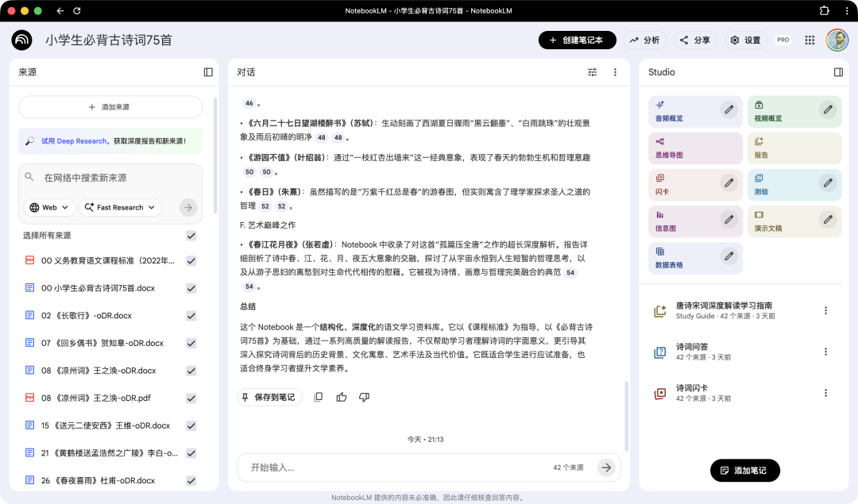Uncheck 02《长歌行》-oDR.docx source

(x=191, y=315)
